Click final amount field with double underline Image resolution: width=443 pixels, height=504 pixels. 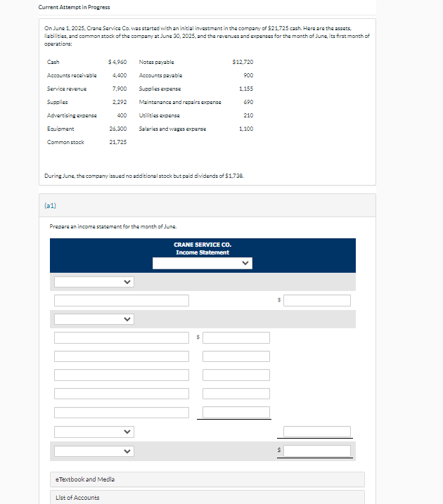(x=317, y=451)
